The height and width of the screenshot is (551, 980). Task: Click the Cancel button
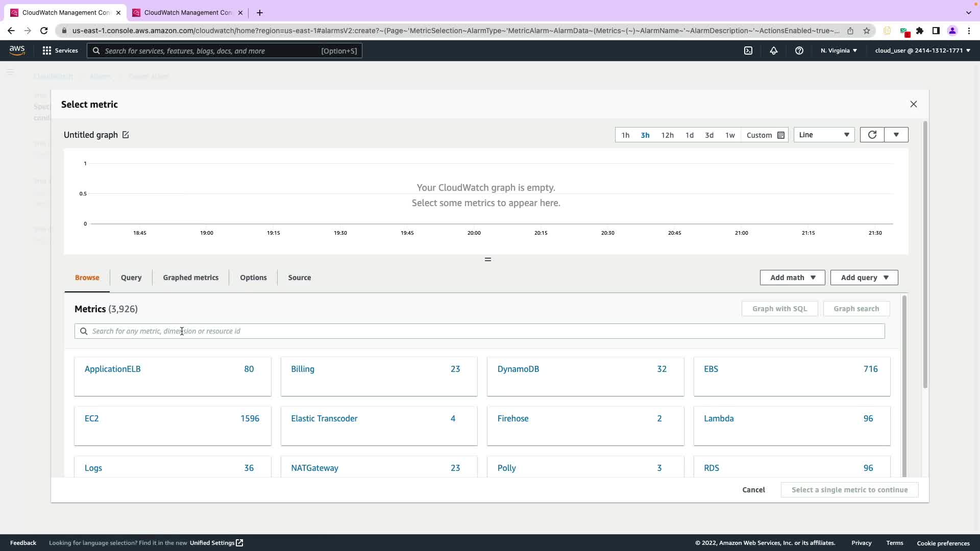pyautogui.click(x=753, y=490)
